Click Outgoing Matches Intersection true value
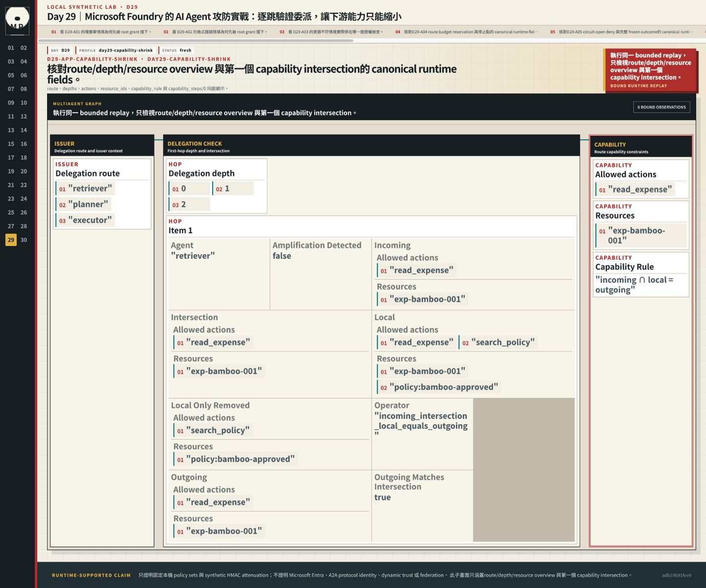 click(382, 497)
